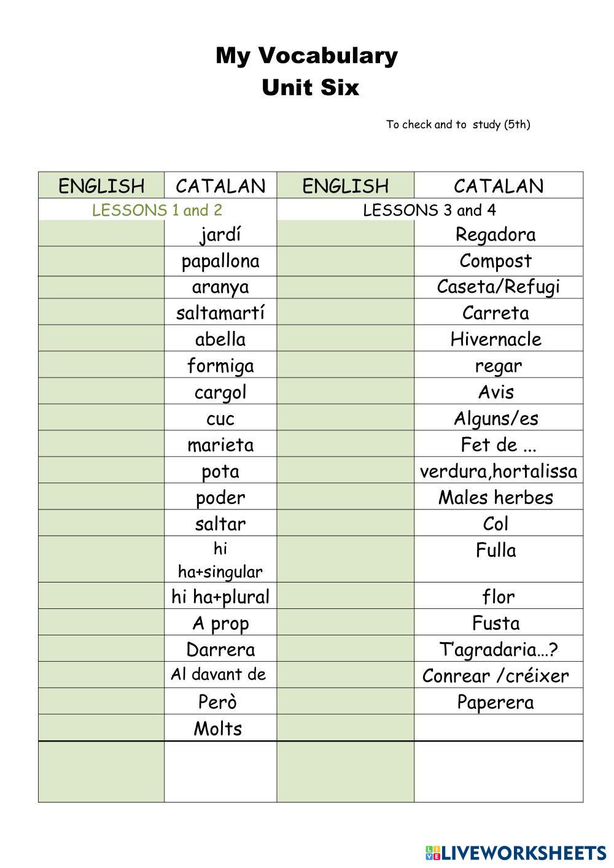Click the English blank for Regadora
Screen dimensions: 614x868
[x=345, y=234]
